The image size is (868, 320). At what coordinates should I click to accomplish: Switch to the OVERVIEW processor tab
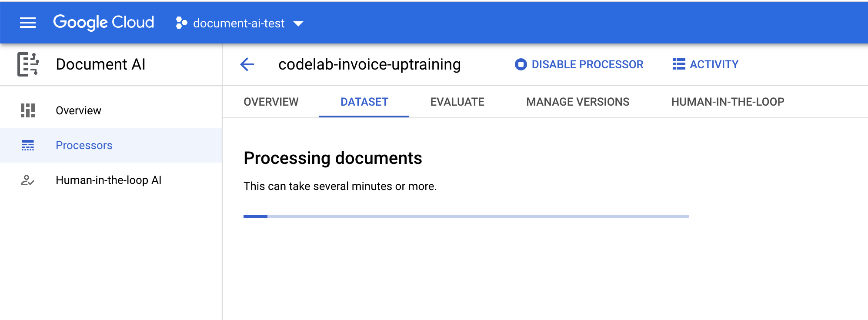[x=270, y=101]
